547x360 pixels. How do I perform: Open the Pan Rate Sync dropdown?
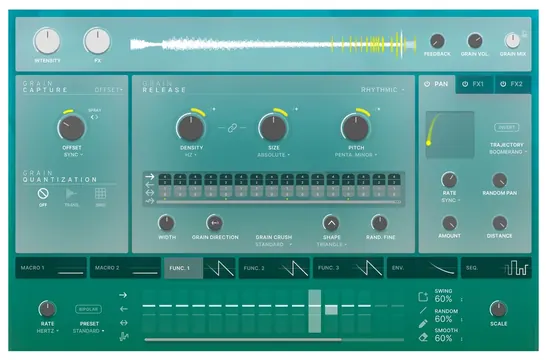pos(450,200)
